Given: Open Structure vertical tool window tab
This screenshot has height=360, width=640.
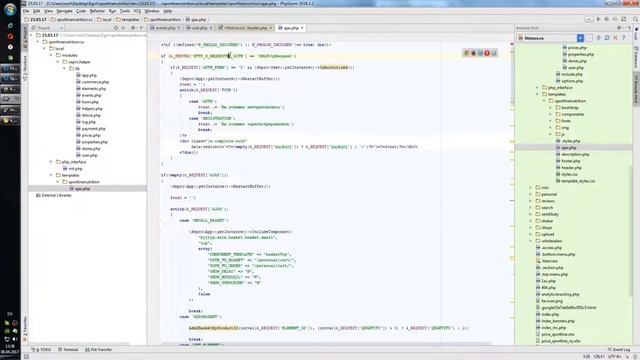Looking at the screenshot, I should click(x=25, y=68).
